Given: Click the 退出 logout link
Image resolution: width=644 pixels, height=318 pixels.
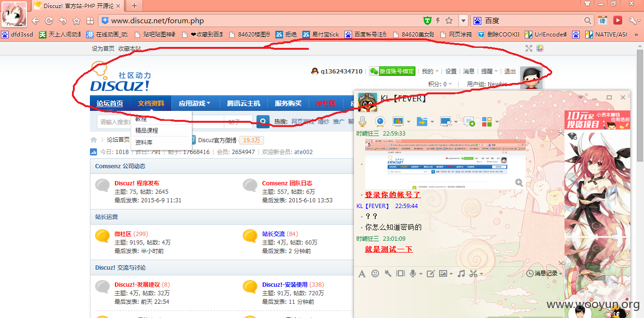Looking at the screenshot, I should pos(510,71).
